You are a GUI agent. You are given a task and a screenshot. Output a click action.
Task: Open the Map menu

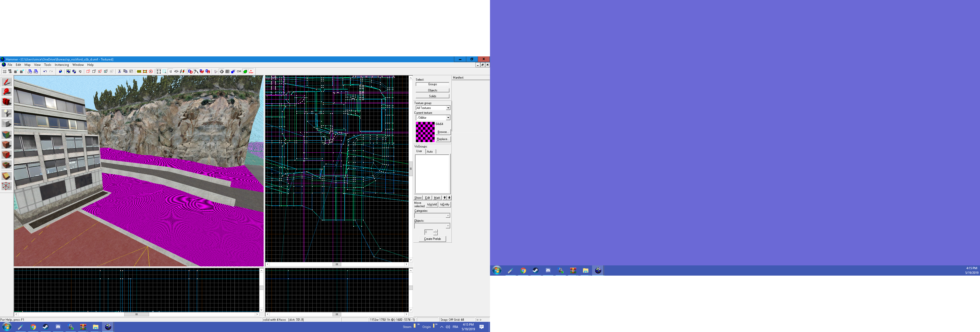click(27, 65)
